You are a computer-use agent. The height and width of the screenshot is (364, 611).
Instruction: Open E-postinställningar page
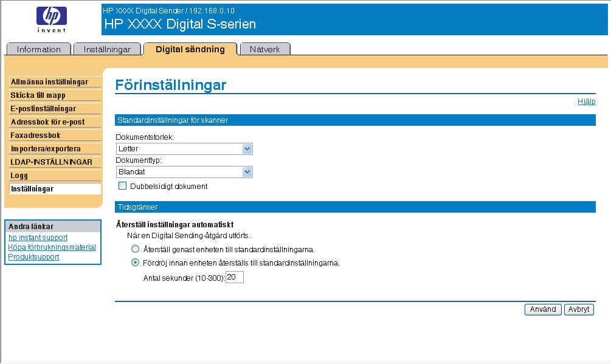click(55, 109)
